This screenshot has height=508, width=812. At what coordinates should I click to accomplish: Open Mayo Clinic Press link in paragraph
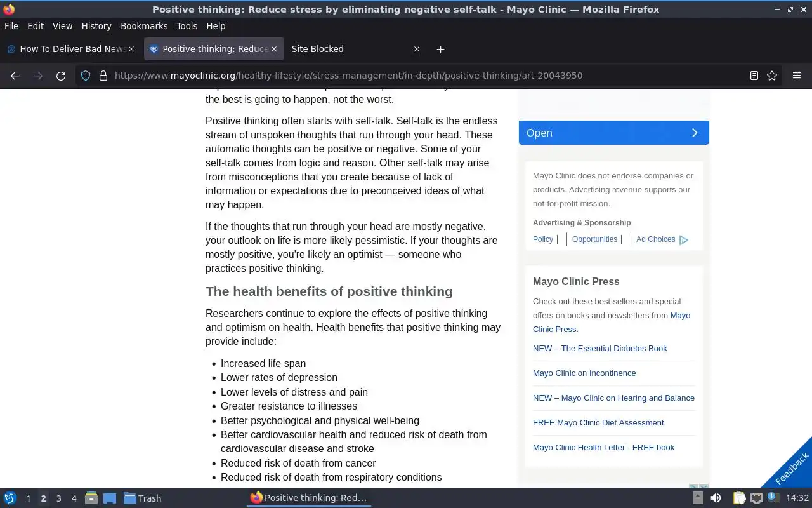pos(612,322)
